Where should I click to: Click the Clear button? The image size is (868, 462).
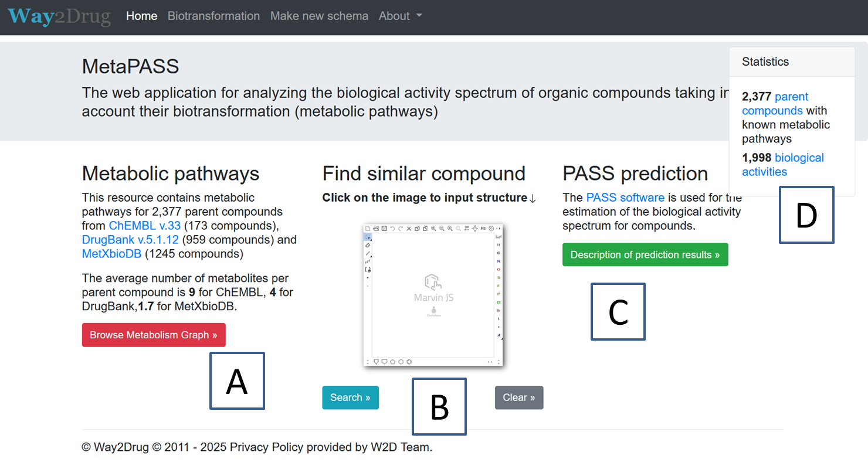tap(519, 398)
